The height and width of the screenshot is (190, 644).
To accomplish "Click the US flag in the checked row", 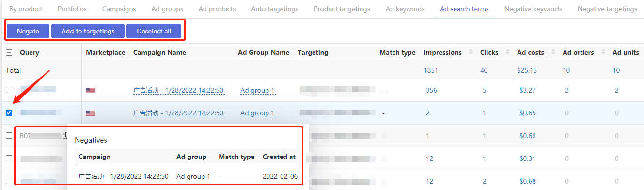I will [91, 113].
